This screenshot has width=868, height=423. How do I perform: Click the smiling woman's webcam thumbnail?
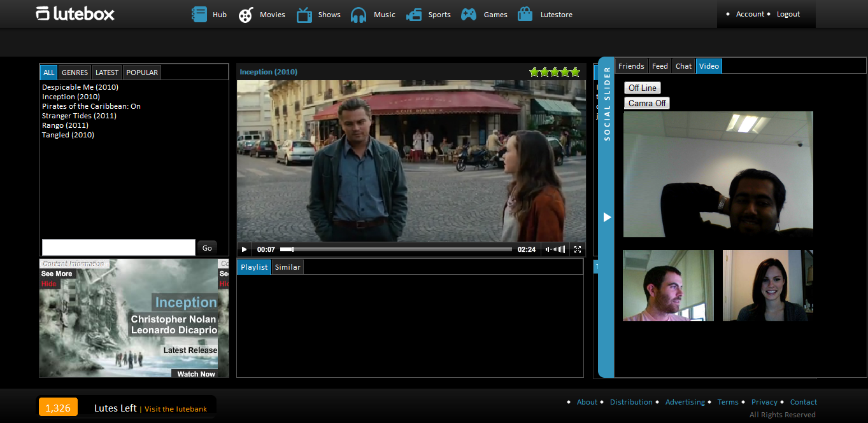pyautogui.click(x=768, y=286)
